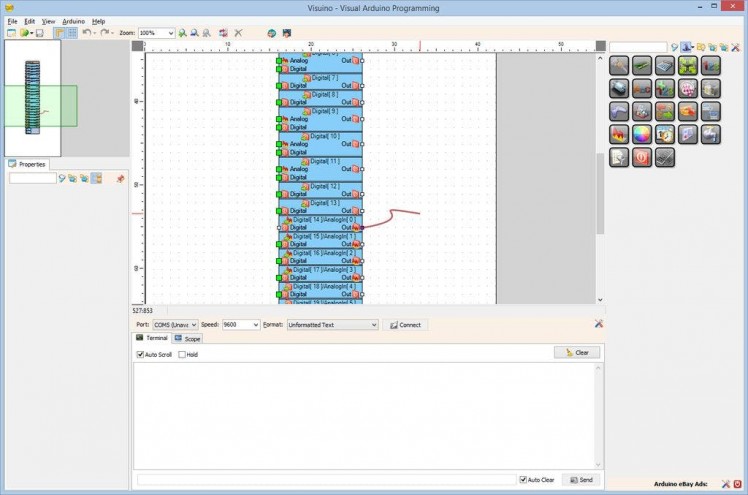
Task: Open the Format dropdown showing Unformatted Text
Action: pyautogui.click(x=332, y=325)
